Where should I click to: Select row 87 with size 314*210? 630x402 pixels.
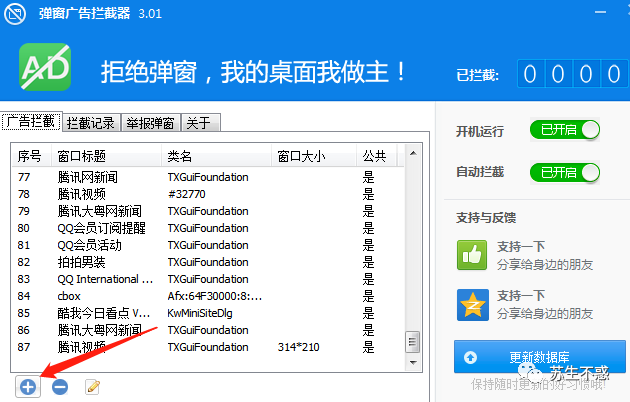[x=208, y=347]
